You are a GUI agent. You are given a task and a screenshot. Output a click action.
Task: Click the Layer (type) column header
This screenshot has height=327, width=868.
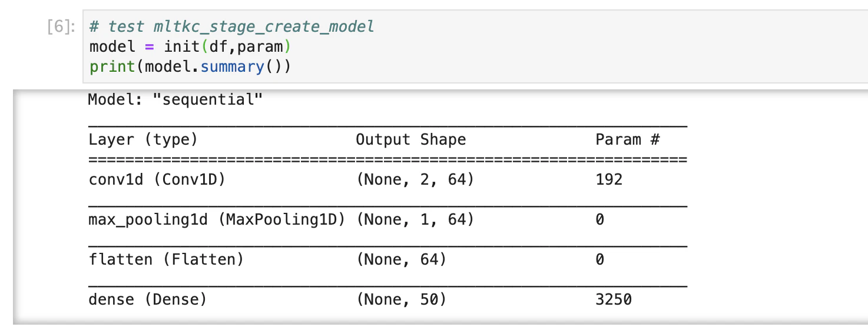point(143,140)
